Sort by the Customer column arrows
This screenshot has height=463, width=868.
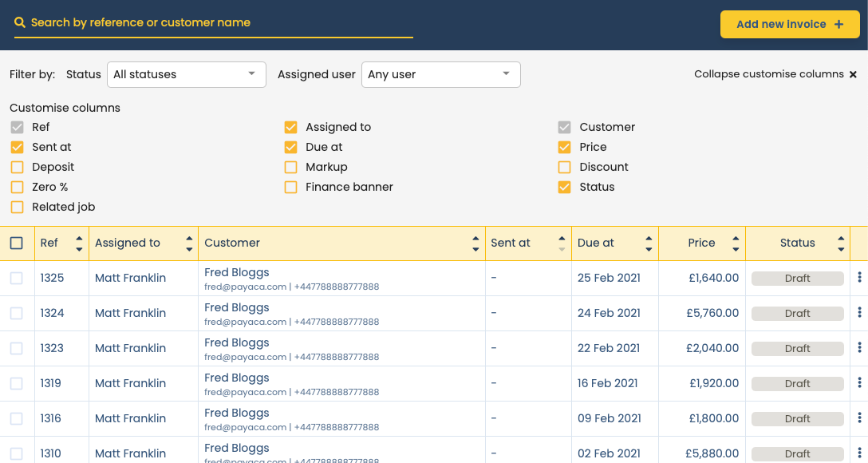tap(476, 243)
